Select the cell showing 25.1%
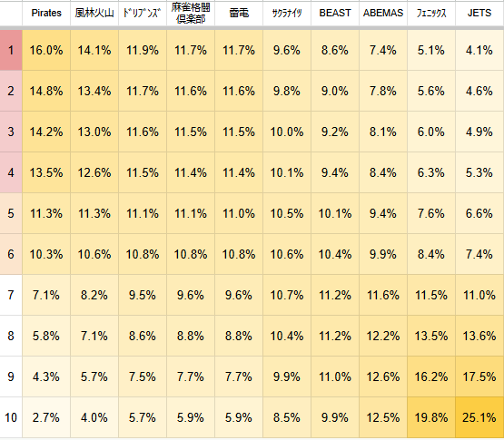The image size is (504, 440). point(479,417)
